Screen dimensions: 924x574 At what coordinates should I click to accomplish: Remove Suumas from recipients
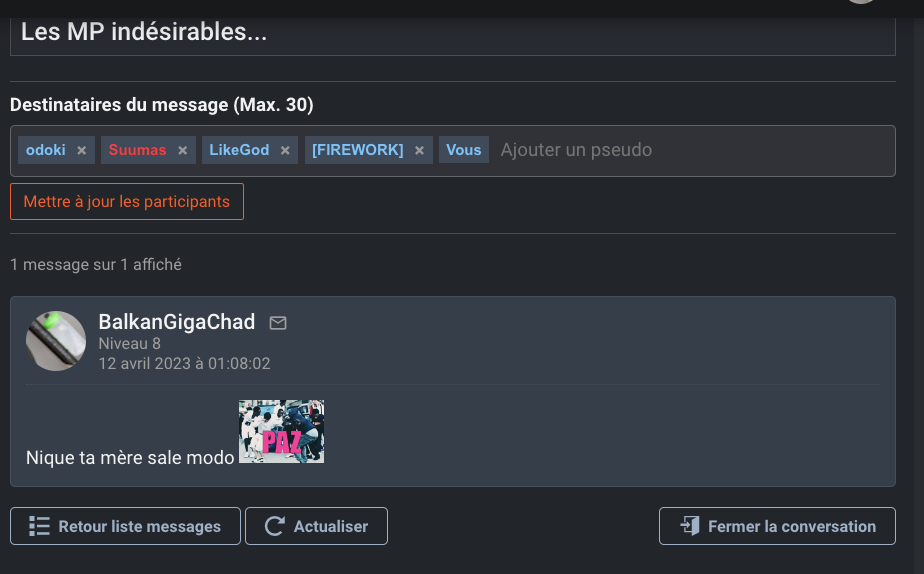[183, 150]
